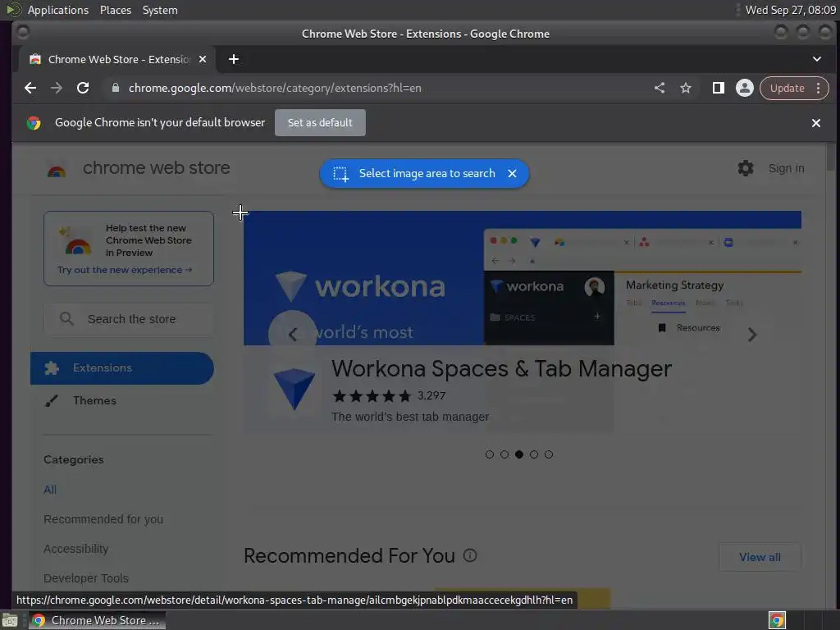
Task: Go back with the browser back arrow
Action: [30, 88]
